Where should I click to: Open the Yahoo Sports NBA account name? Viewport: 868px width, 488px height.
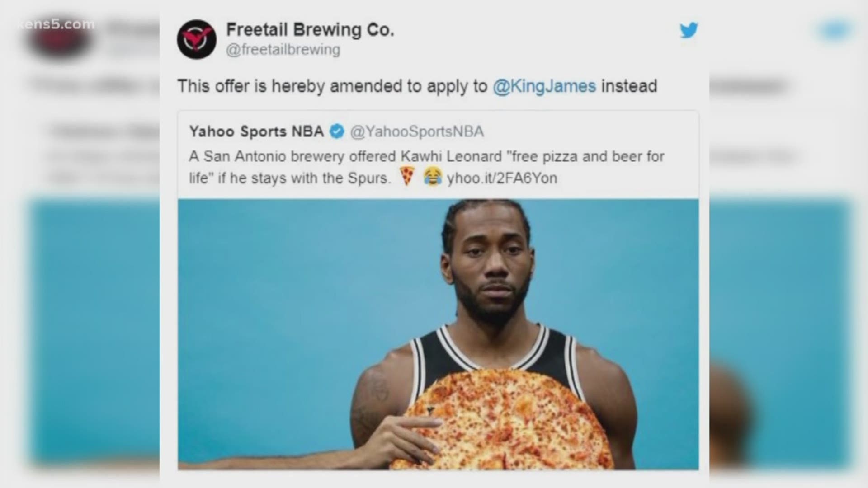256,131
